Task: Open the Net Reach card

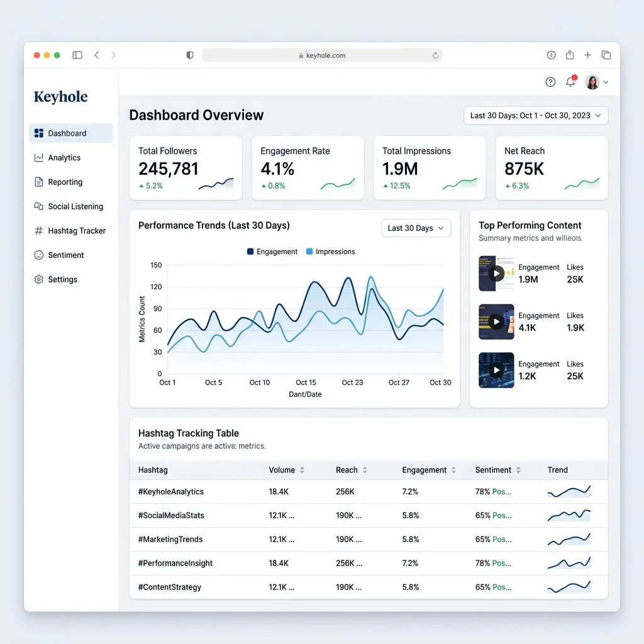Action: pyautogui.click(x=552, y=168)
